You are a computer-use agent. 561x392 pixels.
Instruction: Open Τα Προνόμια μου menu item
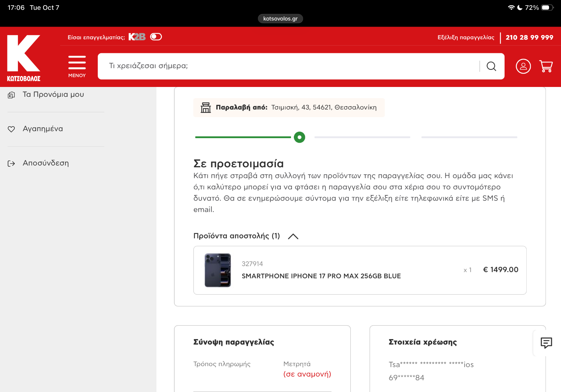[x=53, y=95]
